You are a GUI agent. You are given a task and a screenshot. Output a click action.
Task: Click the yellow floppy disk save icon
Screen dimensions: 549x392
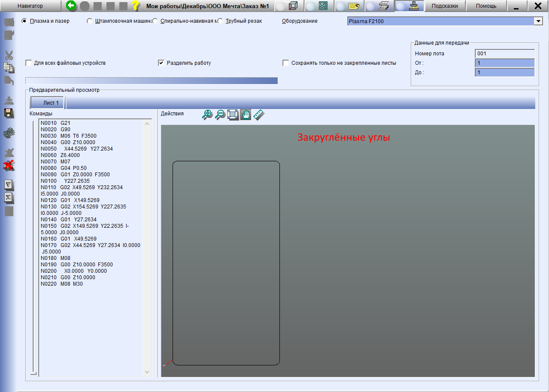[x=9, y=113]
